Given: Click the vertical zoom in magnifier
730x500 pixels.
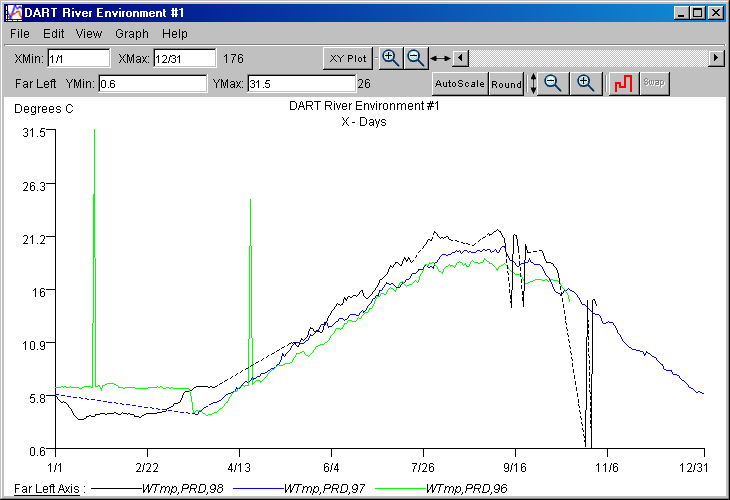Looking at the screenshot, I should (585, 84).
